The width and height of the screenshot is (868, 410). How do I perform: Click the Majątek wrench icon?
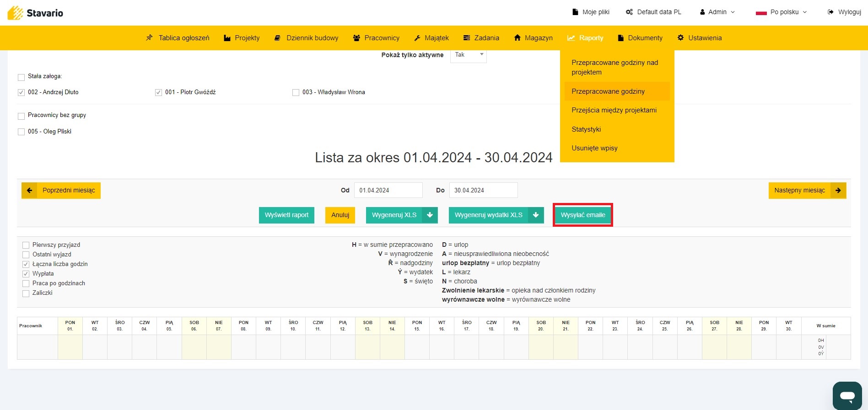click(417, 38)
